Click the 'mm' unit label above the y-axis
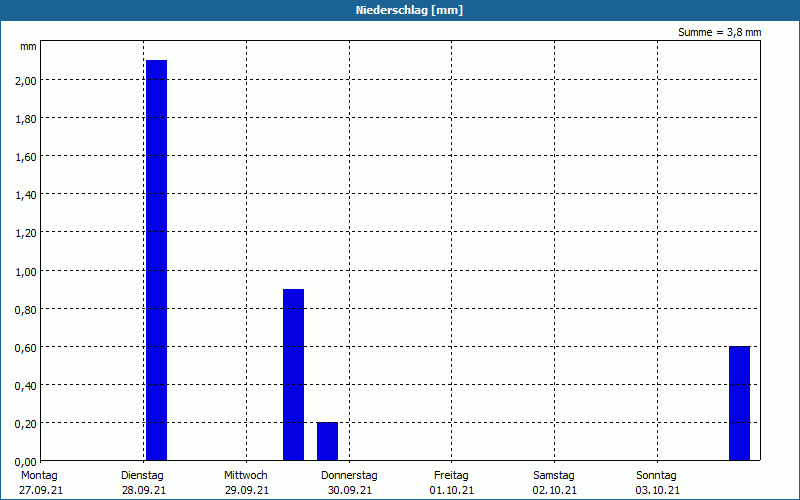The image size is (800, 500). 28,46
